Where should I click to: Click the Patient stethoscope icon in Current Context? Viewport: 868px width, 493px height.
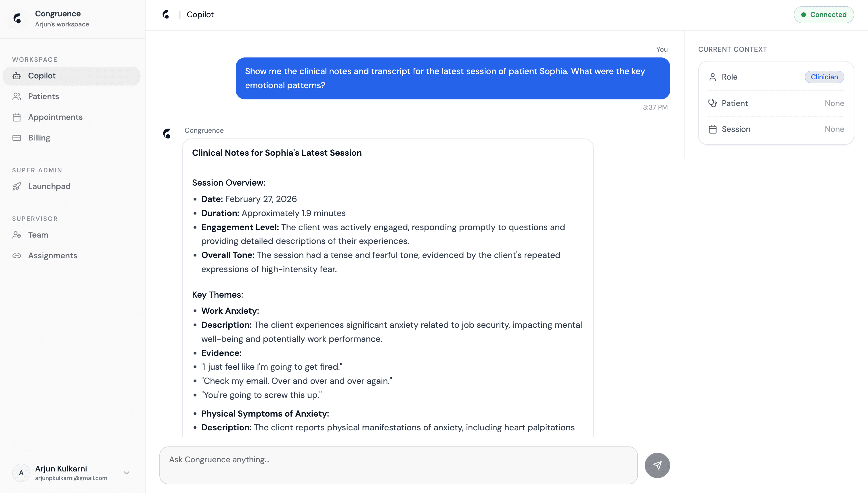713,103
